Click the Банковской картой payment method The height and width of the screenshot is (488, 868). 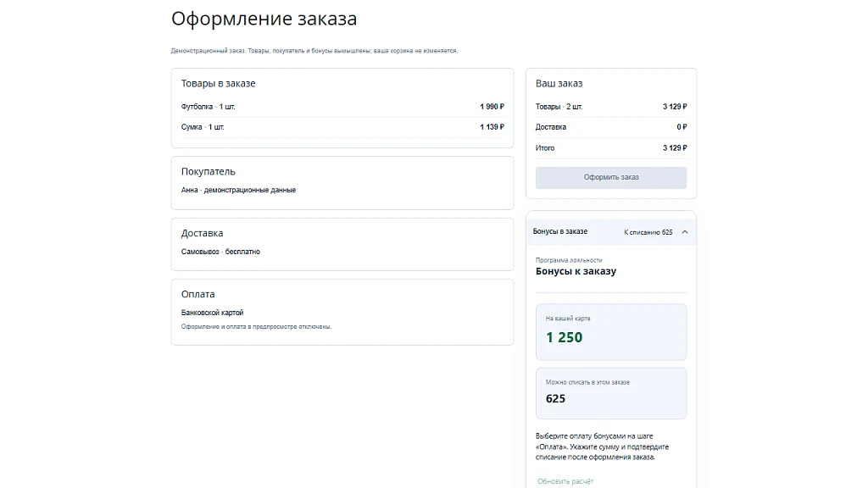pyautogui.click(x=212, y=313)
